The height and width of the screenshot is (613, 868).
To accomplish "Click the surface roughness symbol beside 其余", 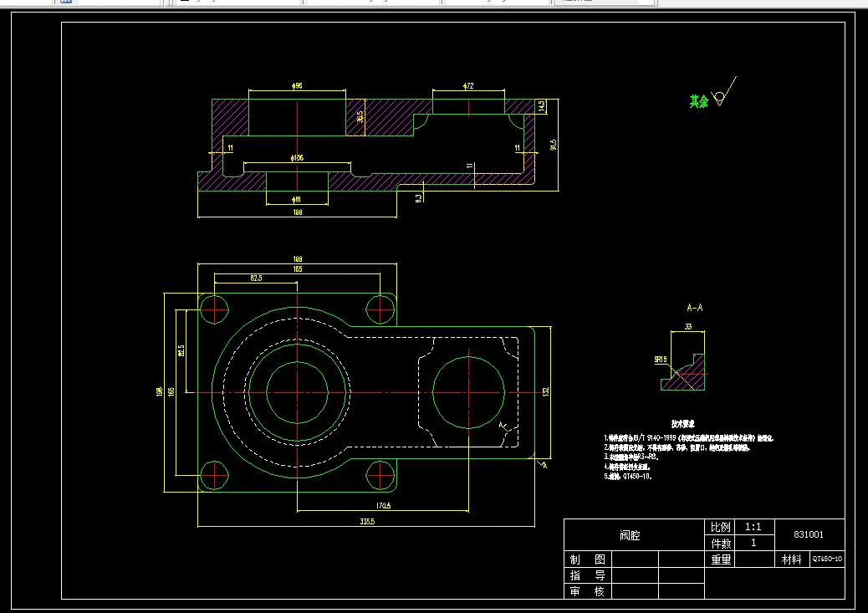I will [x=723, y=93].
